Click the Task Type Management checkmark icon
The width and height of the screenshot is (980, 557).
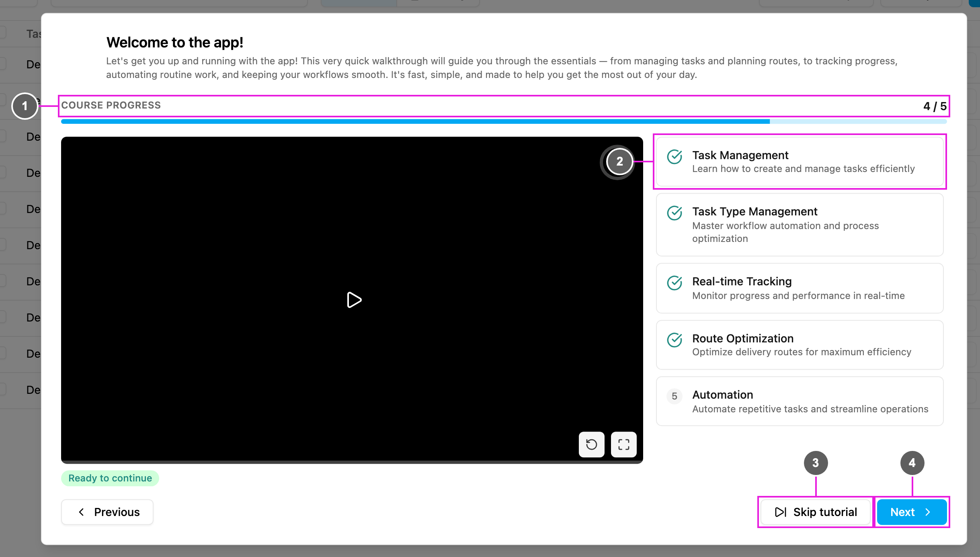tap(675, 213)
